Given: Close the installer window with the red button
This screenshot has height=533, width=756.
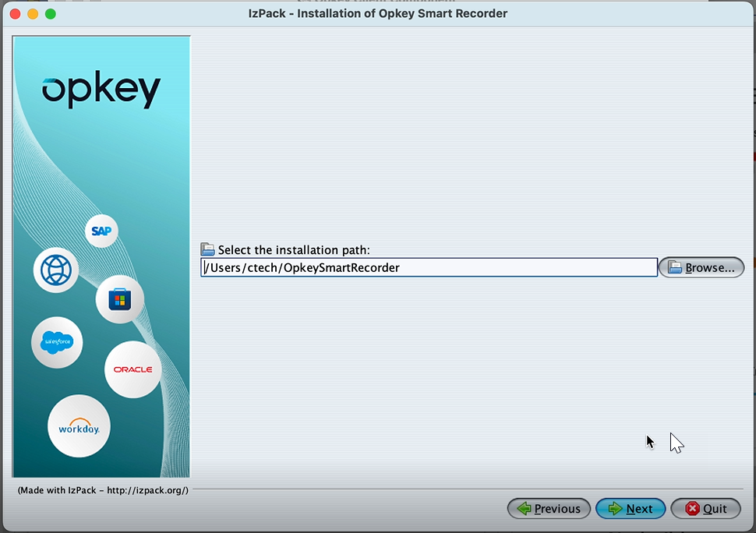Looking at the screenshot, I should click(16, 14).
